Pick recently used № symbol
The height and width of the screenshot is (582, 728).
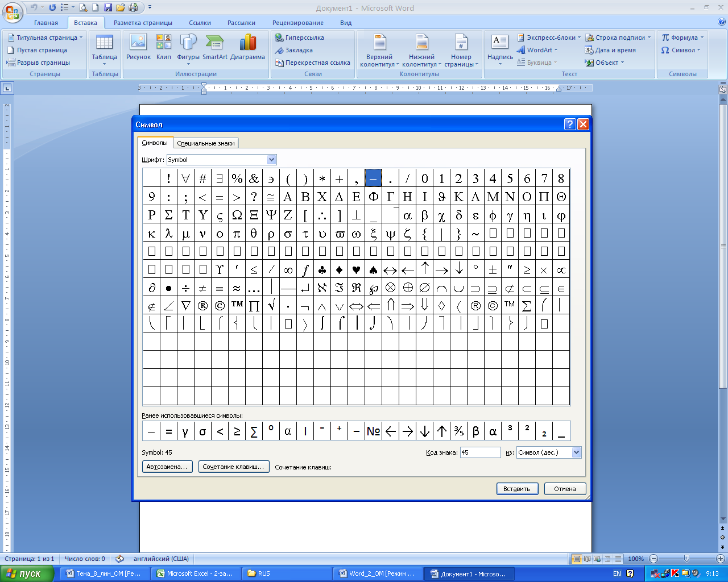coord(373,431)
